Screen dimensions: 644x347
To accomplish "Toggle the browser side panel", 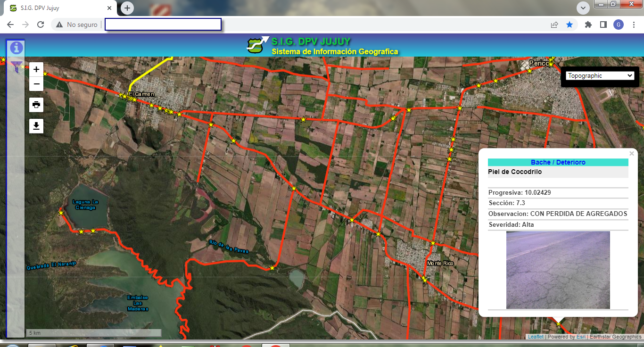I will [x=603, y=25].
